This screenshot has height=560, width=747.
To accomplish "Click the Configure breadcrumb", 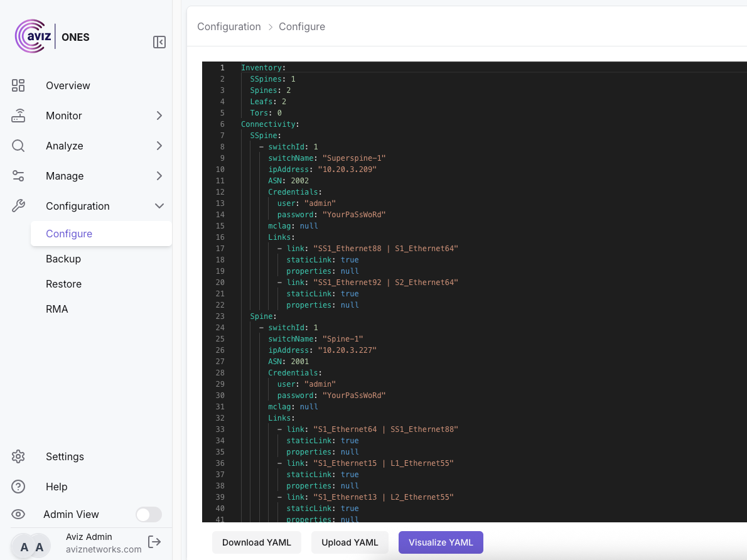I will [x=302, y=27].
